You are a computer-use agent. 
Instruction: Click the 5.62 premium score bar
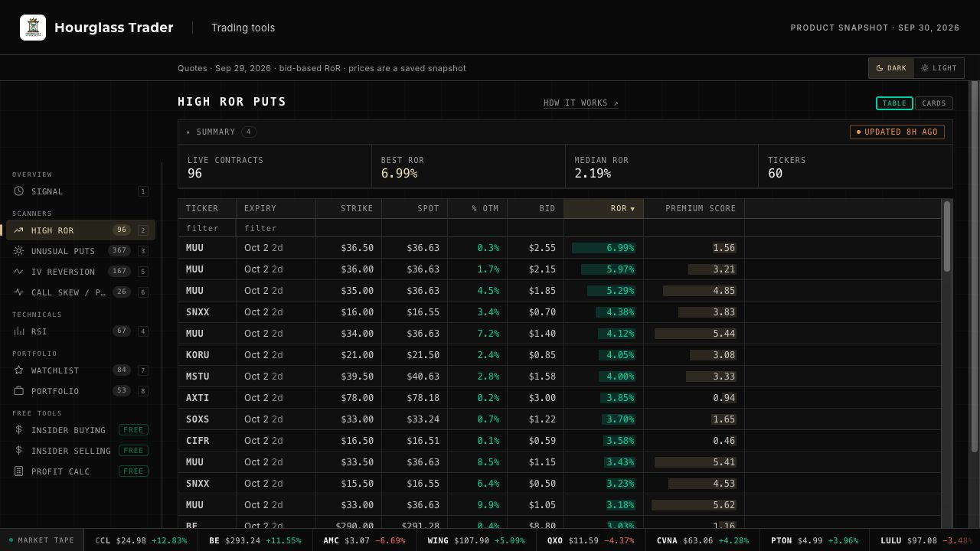click(694, 505)
